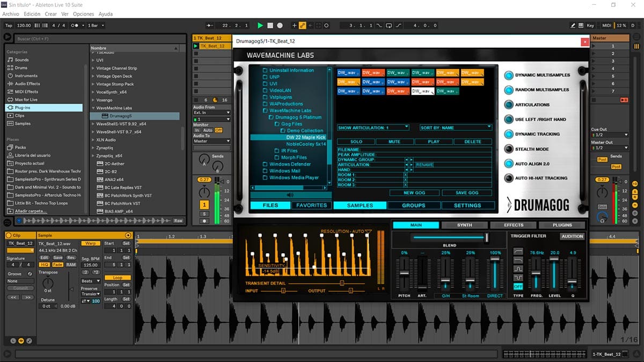This screenshot has height=362, width=644.
Task: Stop playback in the Ableton transport
Action: 270,25
